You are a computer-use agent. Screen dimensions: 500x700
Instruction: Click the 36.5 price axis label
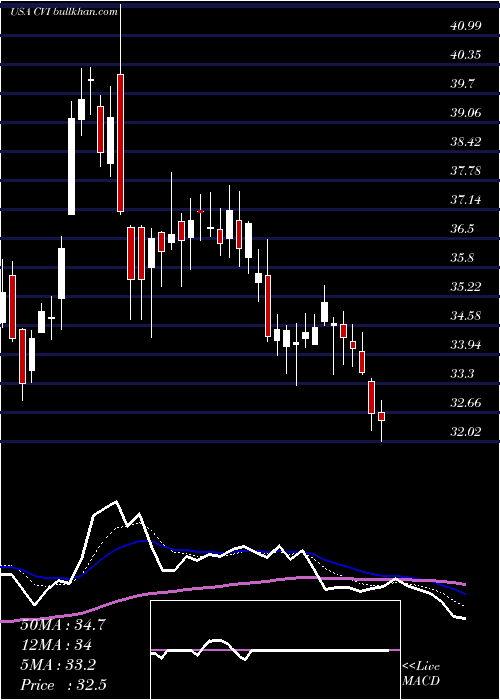pyautogui.click(x=463, y=229)
